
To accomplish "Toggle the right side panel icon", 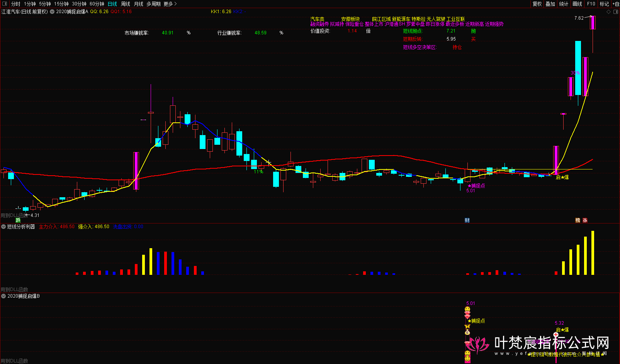I will pos(616,12).
